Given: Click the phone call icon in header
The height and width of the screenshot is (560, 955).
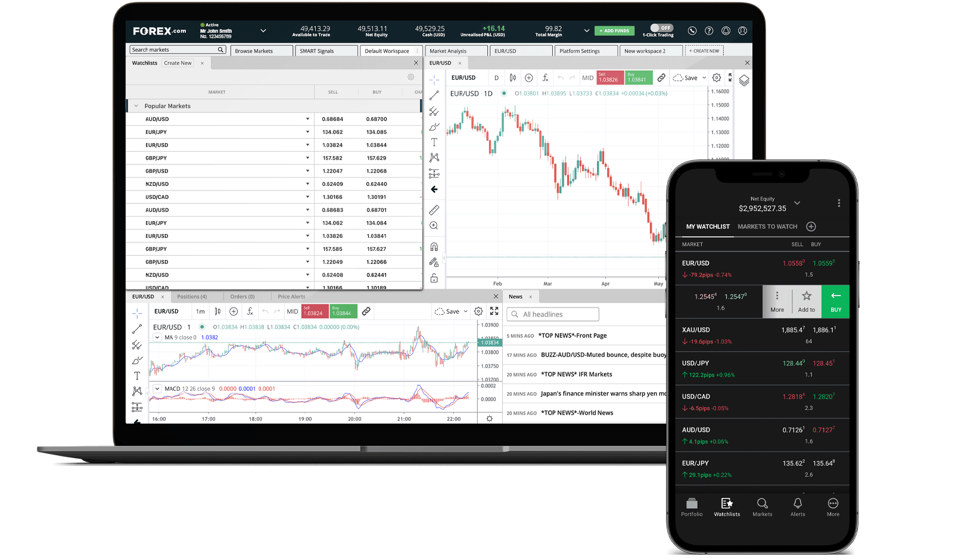Looking at the screenshot, I should click(x=692, y=30).
